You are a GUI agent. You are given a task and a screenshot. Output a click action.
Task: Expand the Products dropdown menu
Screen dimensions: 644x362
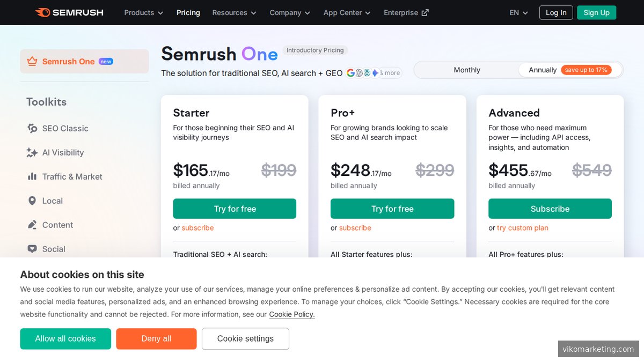(143, 12)
